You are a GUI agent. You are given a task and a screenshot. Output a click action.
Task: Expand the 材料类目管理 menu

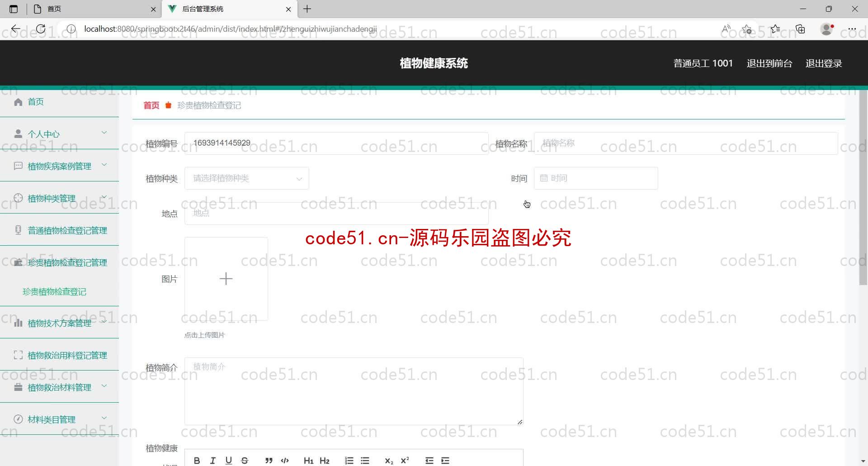coord(59,419)
